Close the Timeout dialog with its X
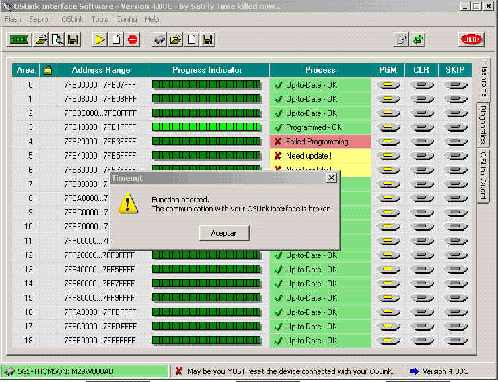This screenshot has width=498, height=382. coord(331,178)
